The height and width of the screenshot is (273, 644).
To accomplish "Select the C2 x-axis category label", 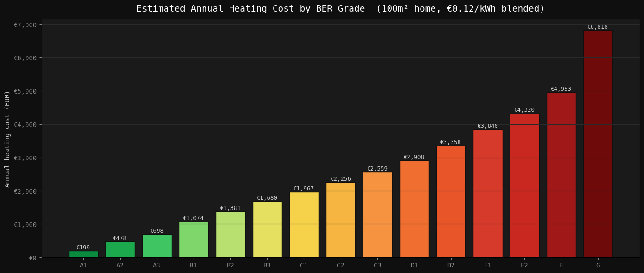I will 340,266.
